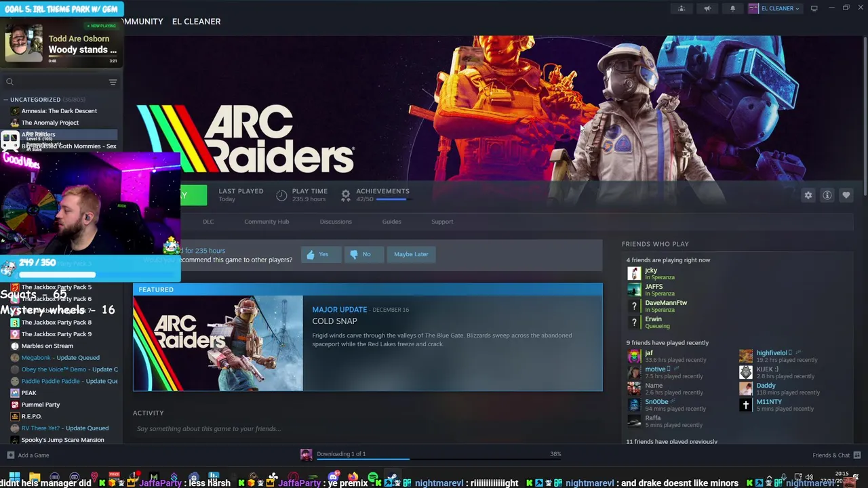Open the Discussions tab
The image size is (868, 488).
click(336, 222)
